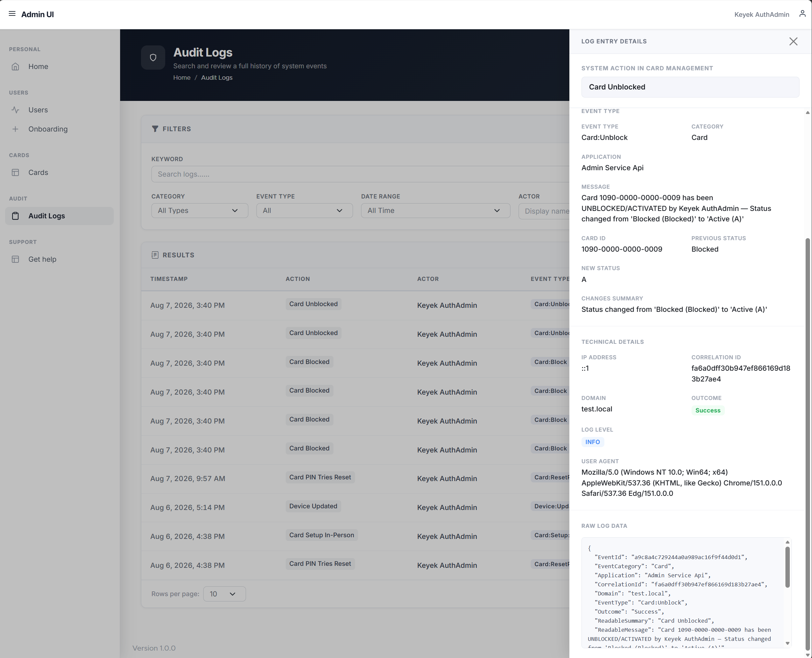The width and height of the screenshot is (812, 658).
Task: Click the Audit Logs clipboard icon
Action: (15, 216)
